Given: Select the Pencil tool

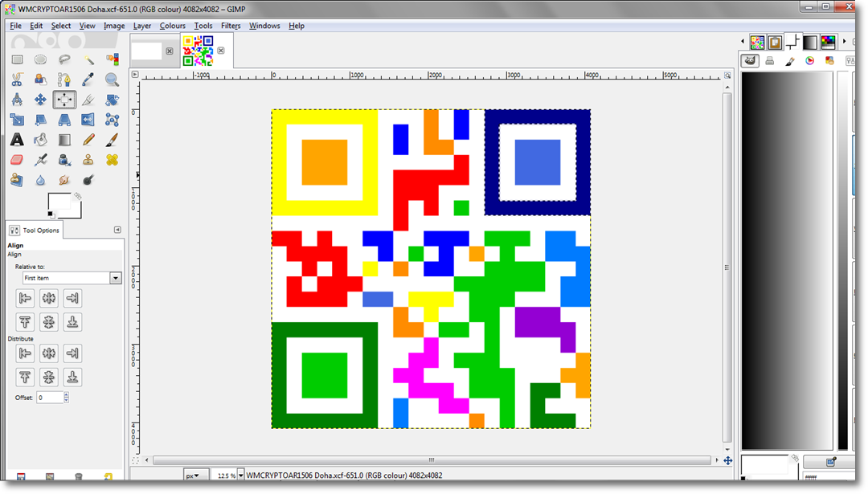Looking at the screenshot, I should click(x=88, y=140).
